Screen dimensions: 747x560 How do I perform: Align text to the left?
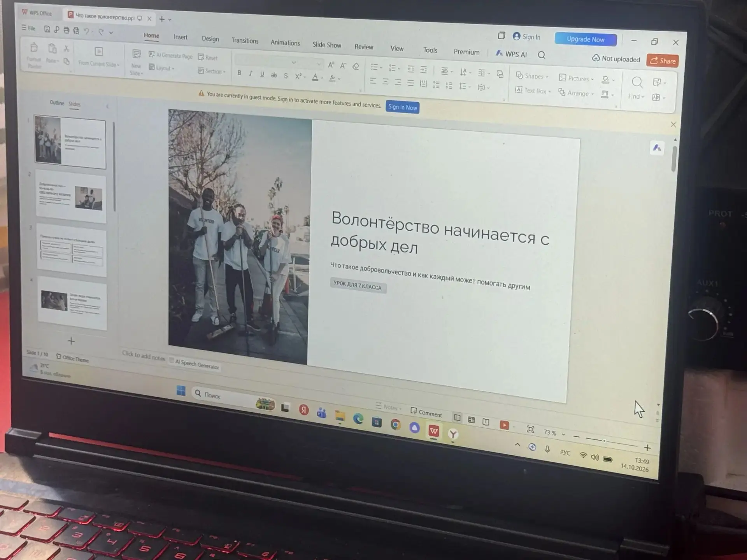(373, 81)
